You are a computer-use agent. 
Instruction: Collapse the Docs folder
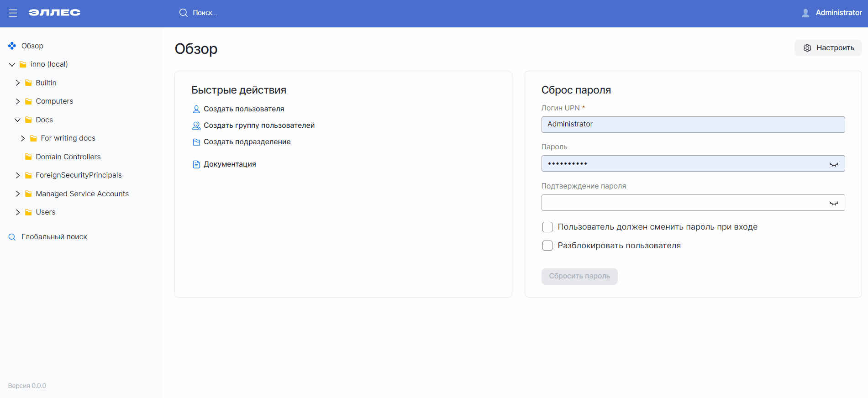coord(17,120)
